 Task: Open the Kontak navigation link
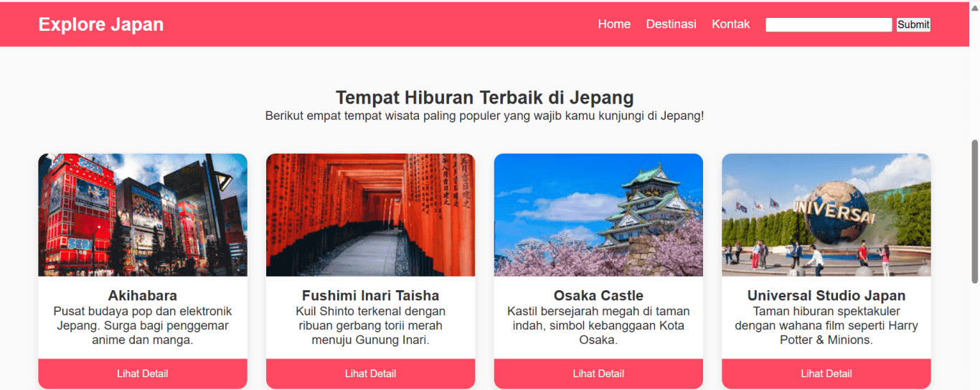click(730, 24)
